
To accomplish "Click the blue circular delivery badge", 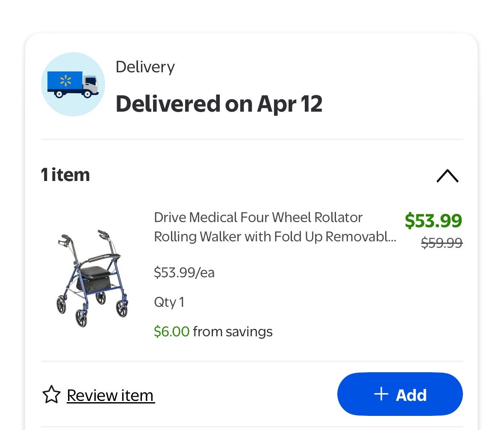I will point(73,84).
